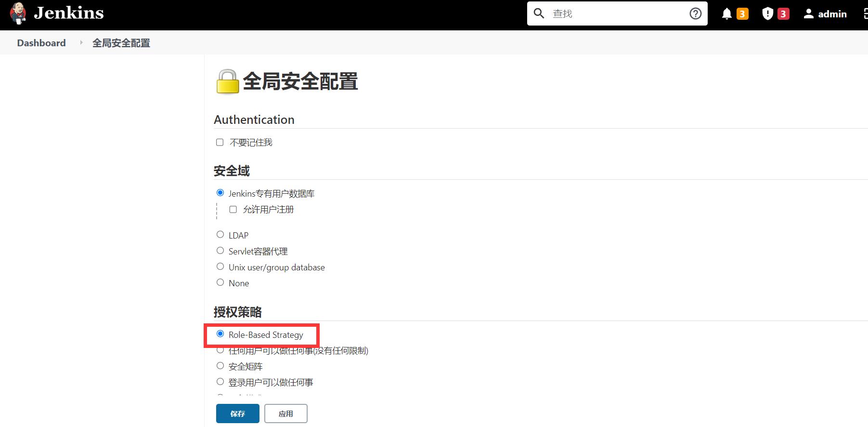Screen dimensions: 868x427
Task: Enable the 允许用户注册 checkbox
Action: click(x=233, y=209)
